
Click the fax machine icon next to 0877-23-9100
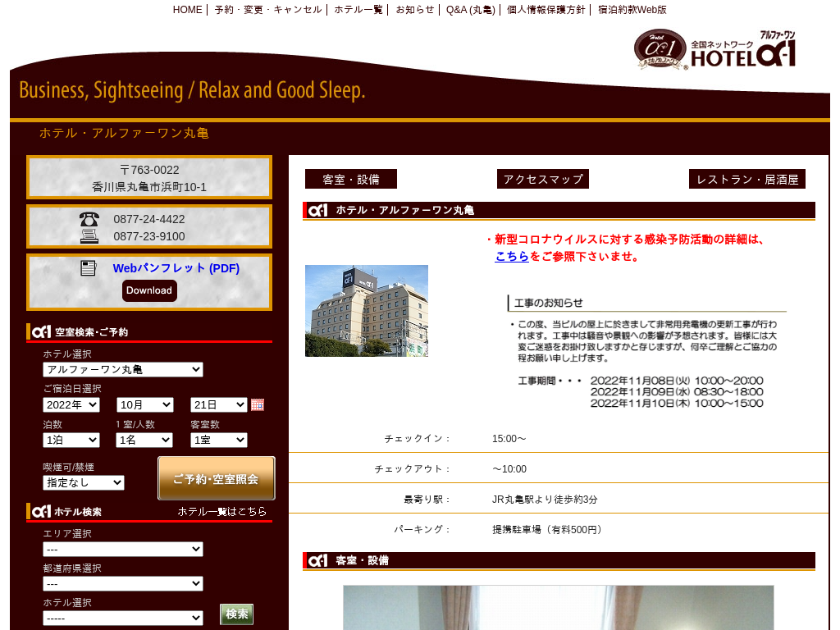tap(89, 236)
